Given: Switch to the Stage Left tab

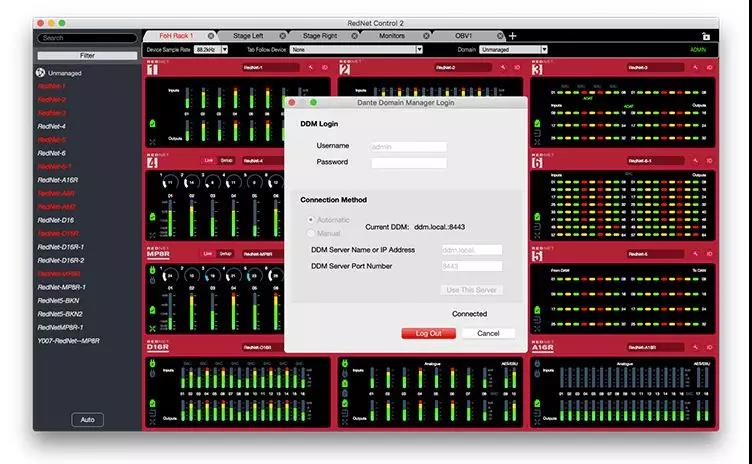Looking at the screenshot, I should [x=248, y=36].
